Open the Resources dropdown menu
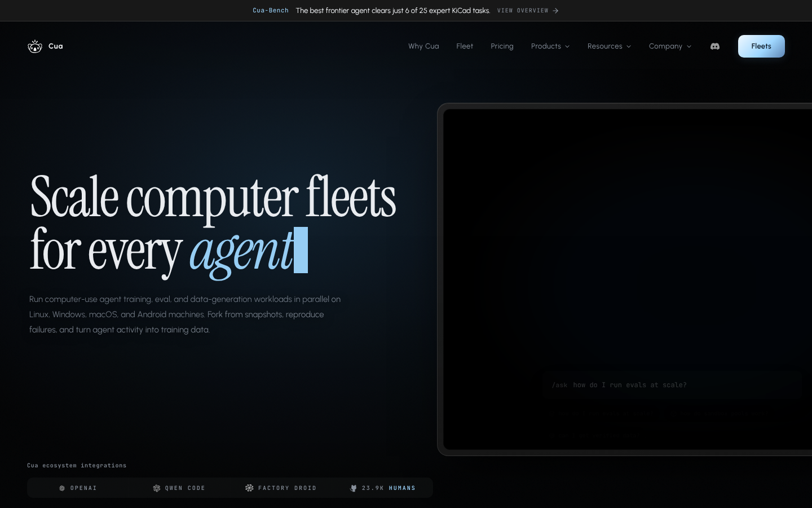Screen dimensions: 812x508 click(609, 46)
